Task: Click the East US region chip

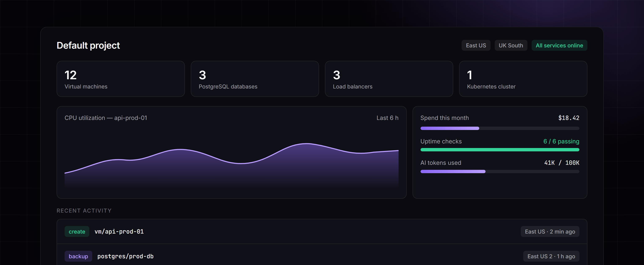Action: (x=476, y=45)
